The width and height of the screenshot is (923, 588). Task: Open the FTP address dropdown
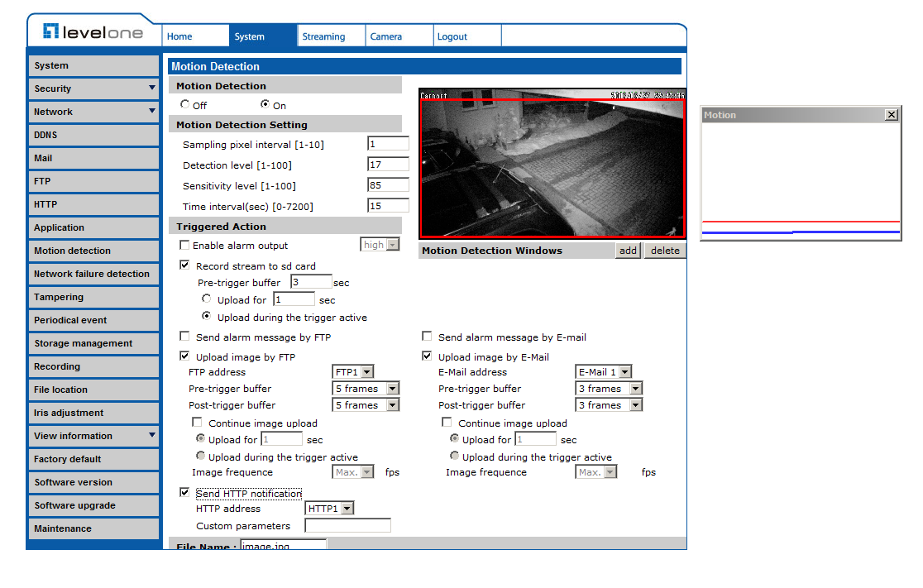point(353,372)
